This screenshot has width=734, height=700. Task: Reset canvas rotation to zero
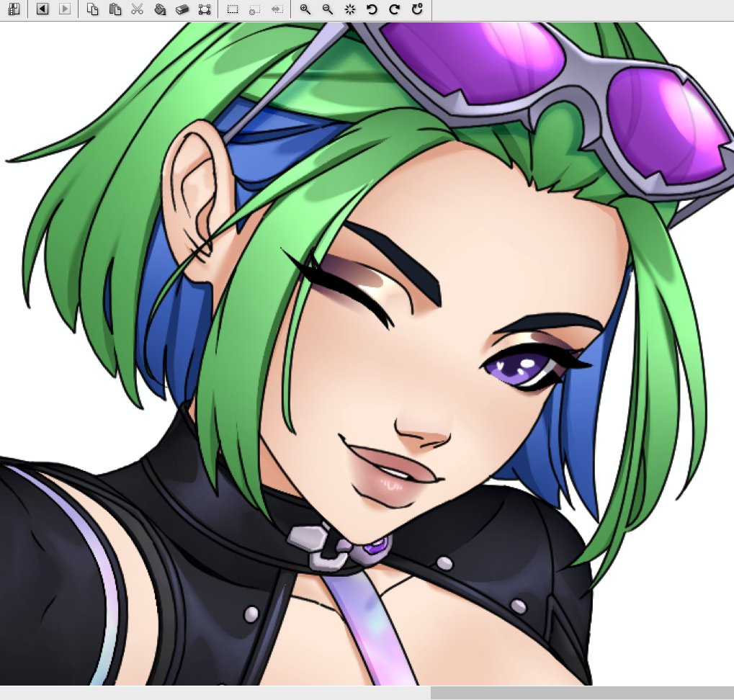point(417,9)
